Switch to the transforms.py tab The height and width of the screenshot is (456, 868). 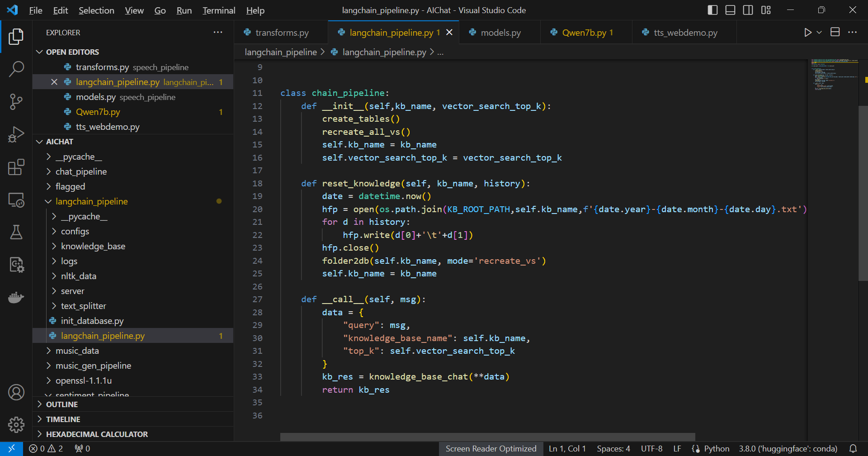[281, 33]
